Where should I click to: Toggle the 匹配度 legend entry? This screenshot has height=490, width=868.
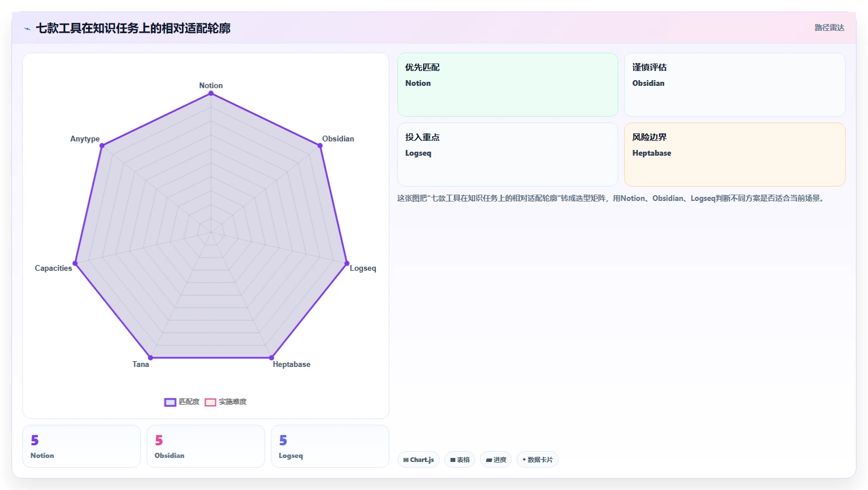point(182,402)
